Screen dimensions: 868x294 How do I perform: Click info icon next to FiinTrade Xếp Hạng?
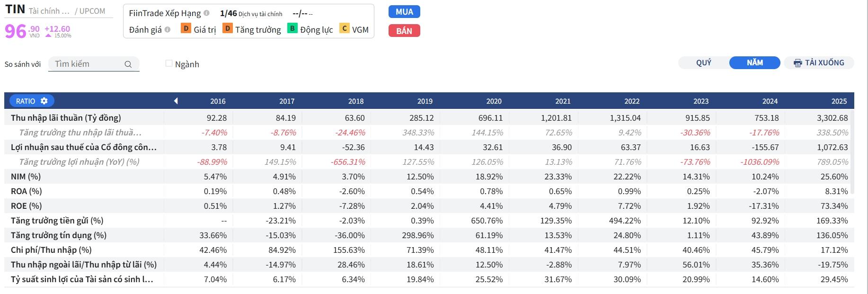[x=206, y=13]
